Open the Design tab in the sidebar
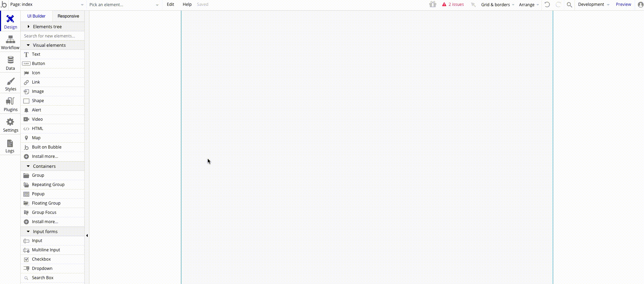 coord(10,21)
